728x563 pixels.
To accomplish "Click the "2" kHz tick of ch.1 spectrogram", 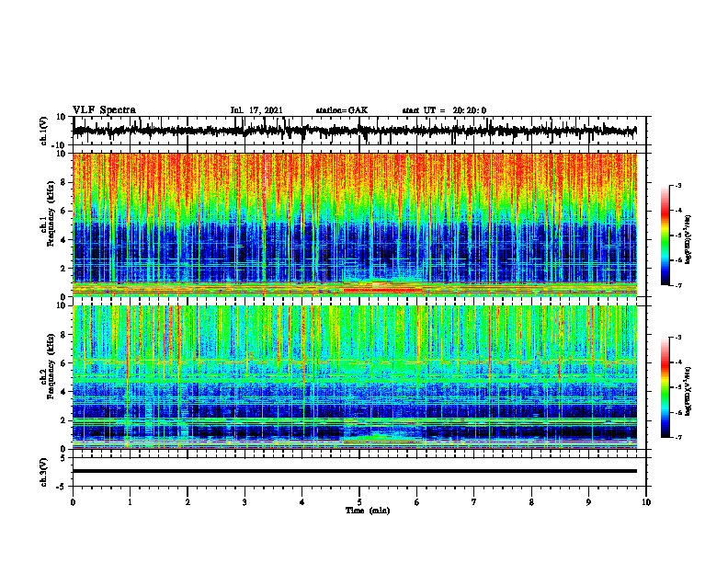I will pyautogui.click(x=63, y=269).
